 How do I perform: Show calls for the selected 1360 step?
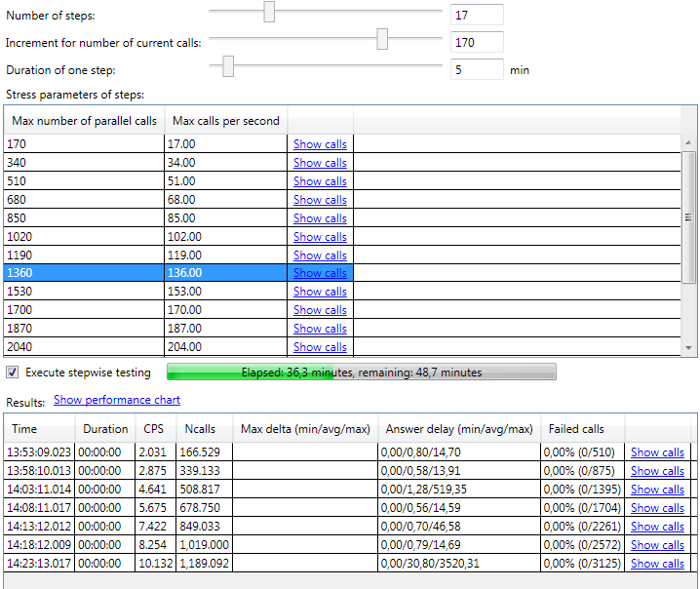(x=320, y=273)
